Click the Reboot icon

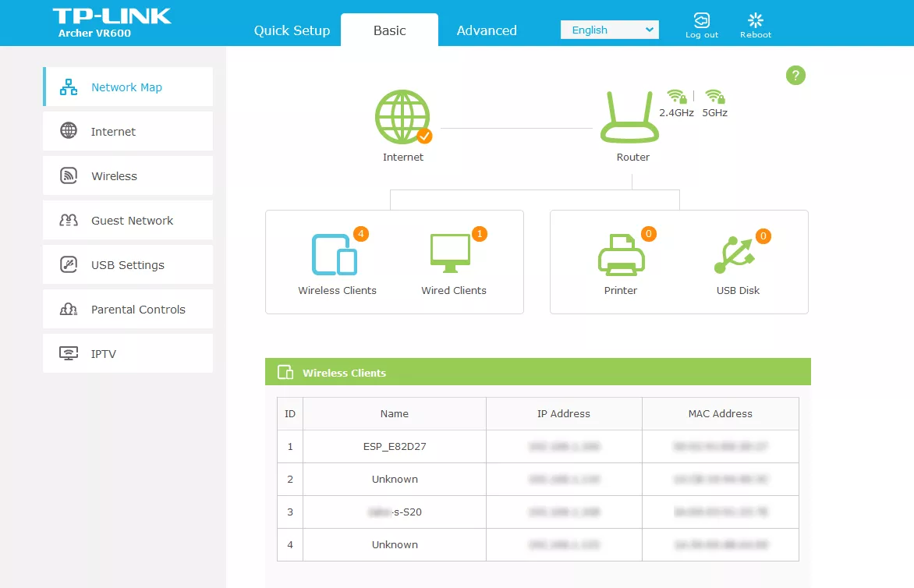click(x=756, y=26)
